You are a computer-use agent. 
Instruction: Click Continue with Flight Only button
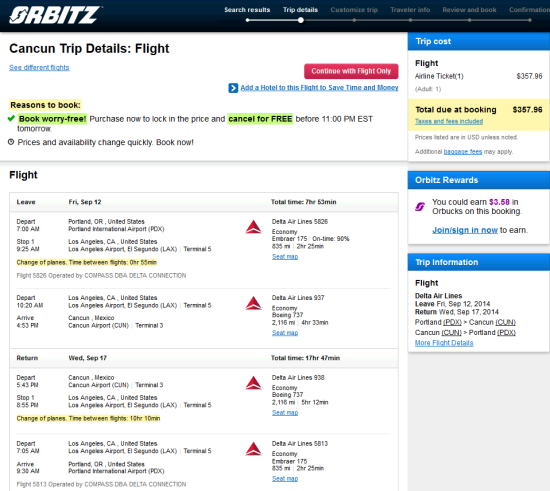(351, 71)
